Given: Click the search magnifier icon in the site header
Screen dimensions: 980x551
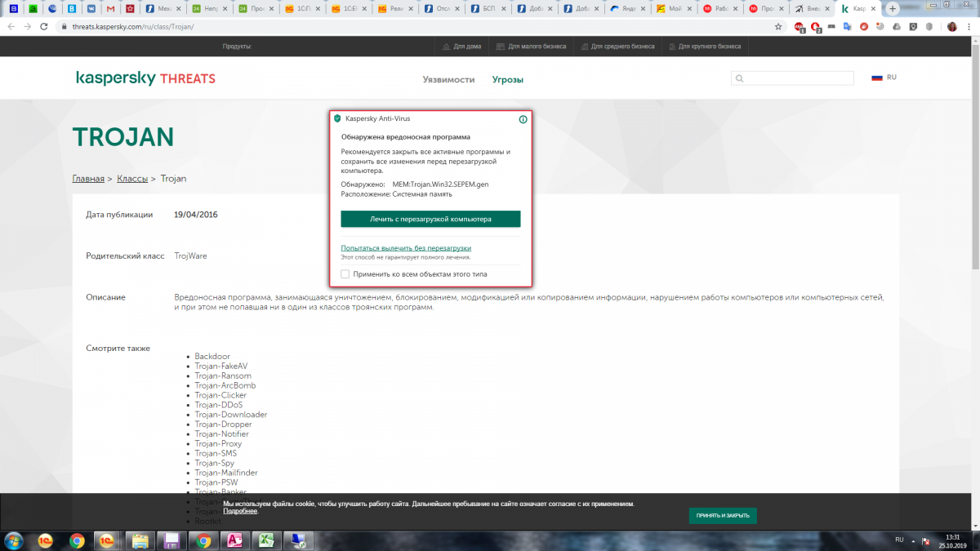Looking at the screenshot, I should [740, 79].
